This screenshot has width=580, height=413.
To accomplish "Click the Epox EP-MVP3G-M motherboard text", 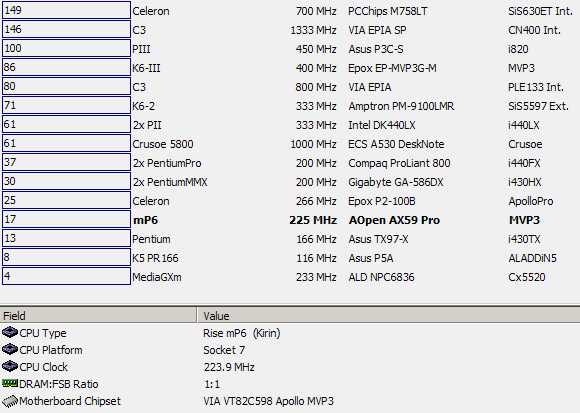I will tap(392, 68).
